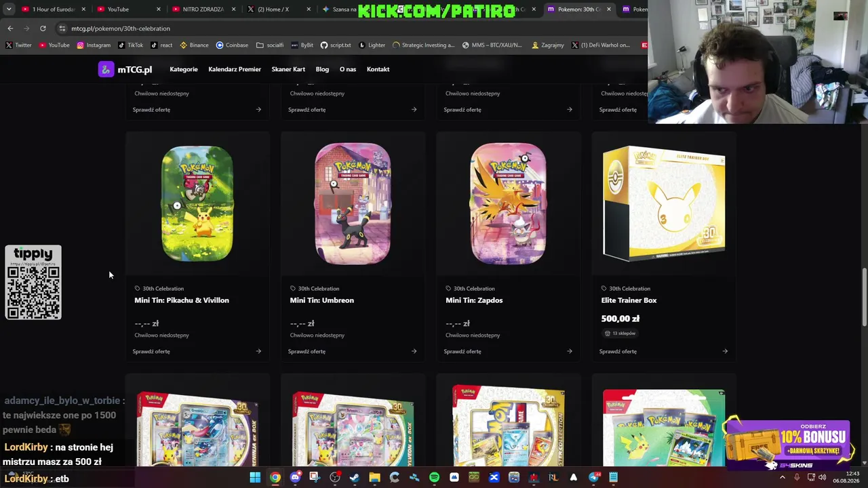Click Sprawdź ofertę for Mini Tin: Umbreon
Viewport: 868px width, 488px height.
point(307,352)
